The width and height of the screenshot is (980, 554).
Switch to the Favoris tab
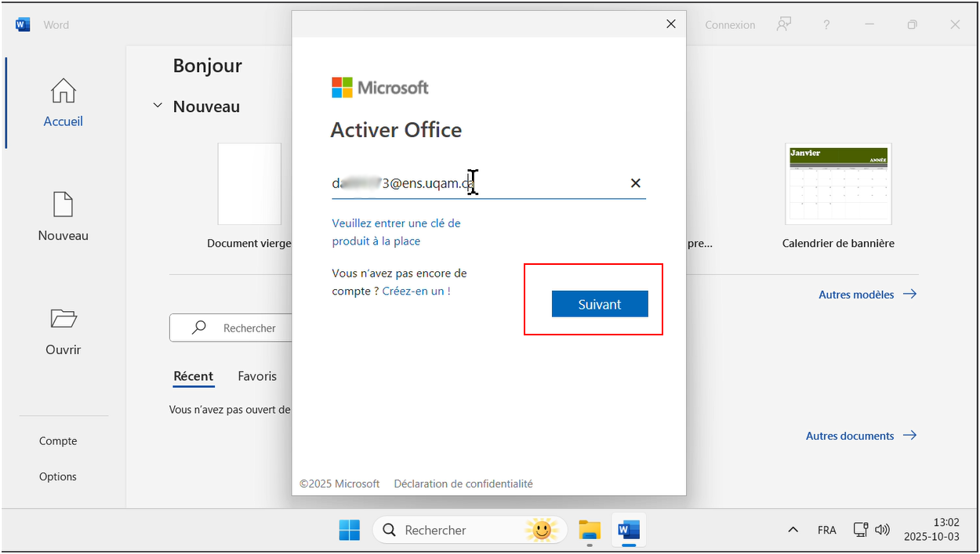click(257, 376)
